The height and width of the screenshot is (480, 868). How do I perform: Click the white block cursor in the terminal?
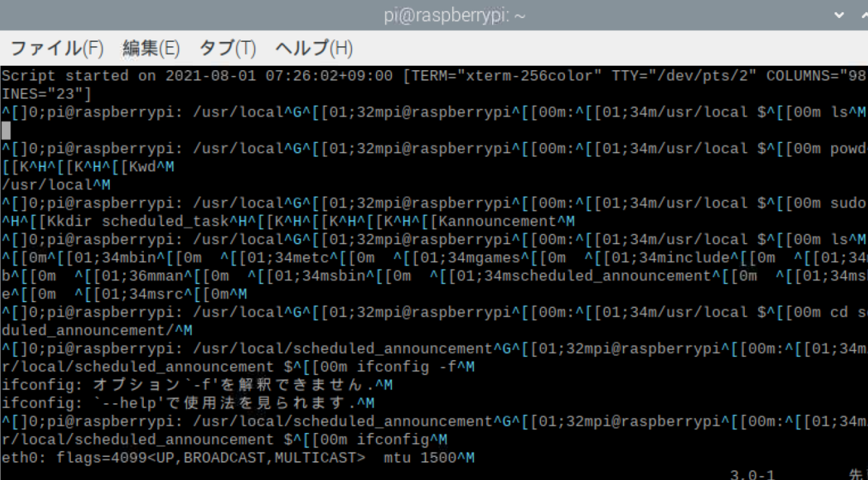coord(6,131)
